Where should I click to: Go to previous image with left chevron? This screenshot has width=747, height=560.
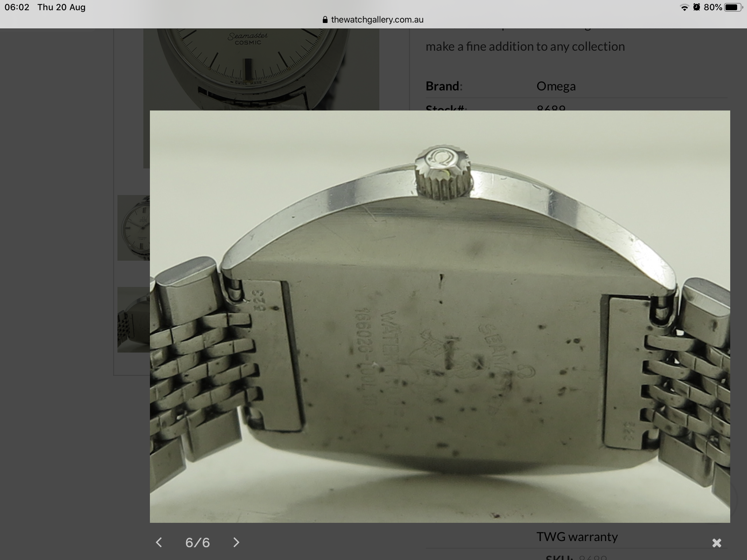tap(159, 542)
